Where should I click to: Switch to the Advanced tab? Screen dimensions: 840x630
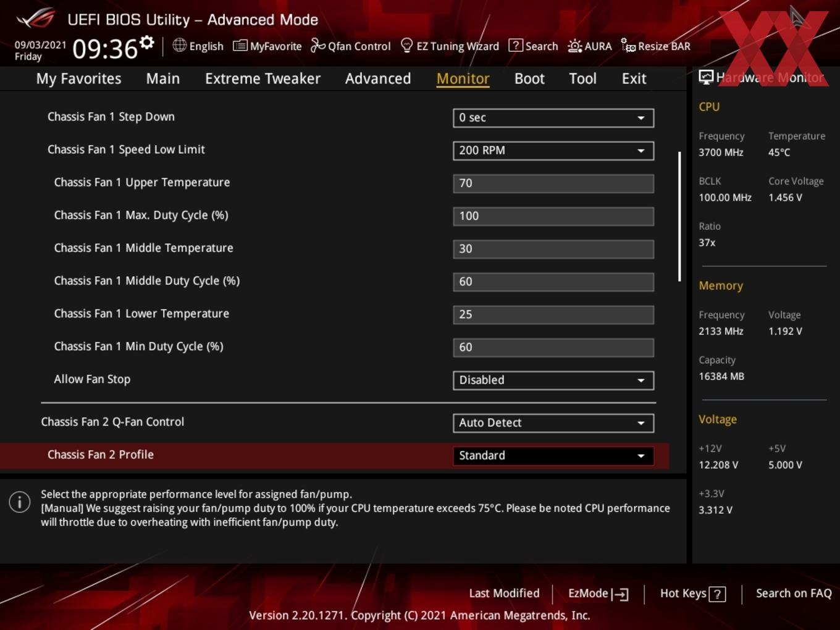point(378,78)
